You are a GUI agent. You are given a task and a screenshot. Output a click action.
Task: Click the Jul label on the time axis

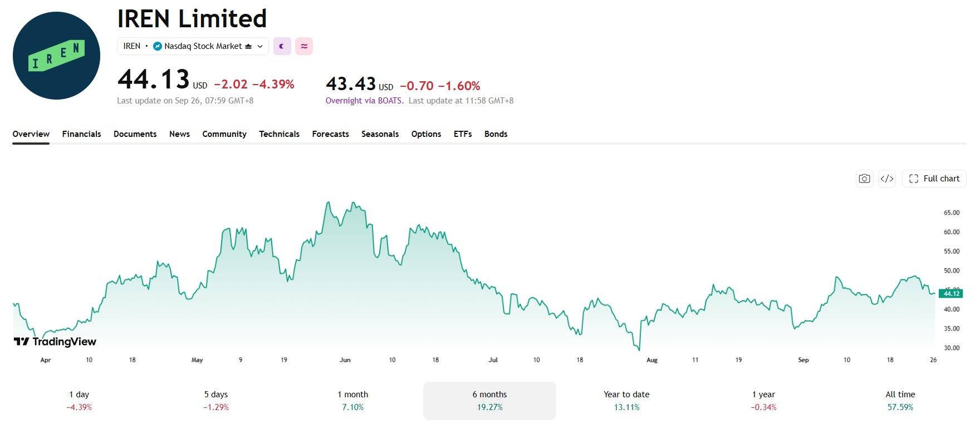(x=493, y=360)
